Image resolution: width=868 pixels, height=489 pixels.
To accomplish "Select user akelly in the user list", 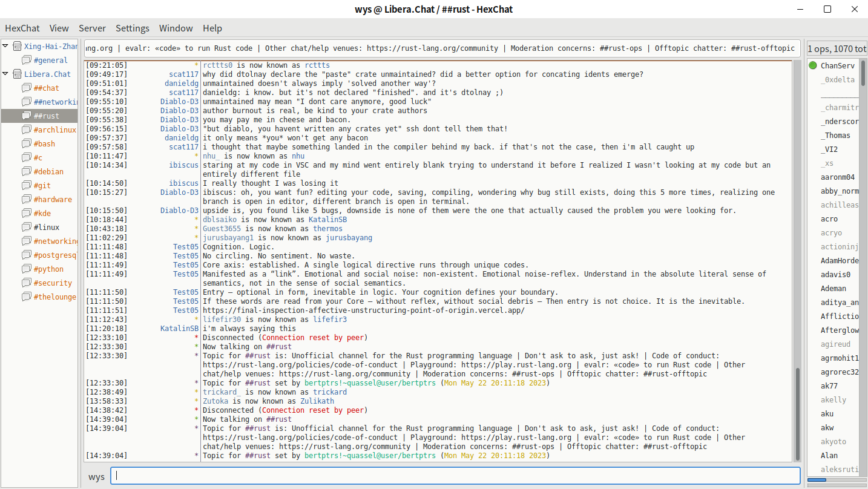I will [x=833, y=399].
